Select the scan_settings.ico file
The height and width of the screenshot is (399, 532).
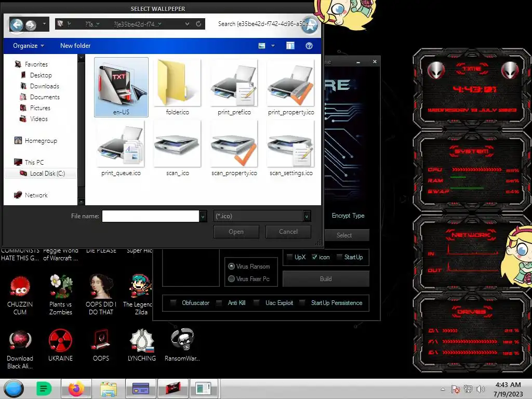[x=291, y=148]
